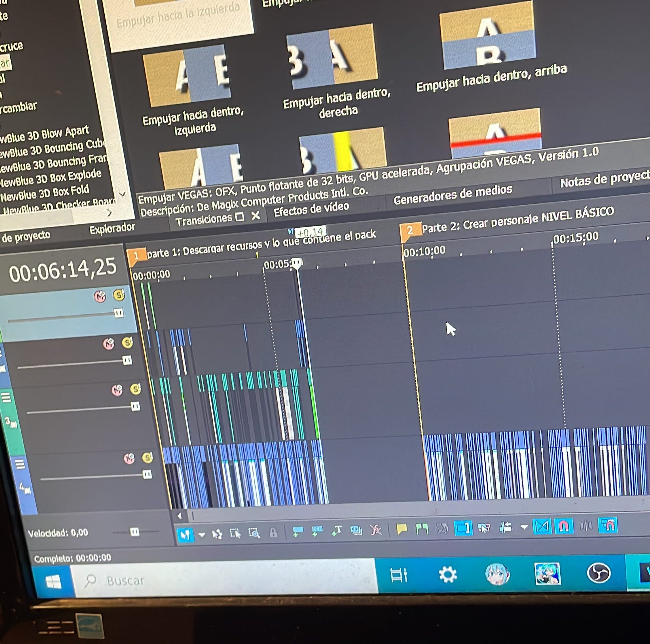Screen dimensions: 650x644
Task: Solo the highlighted first track
Action: click(119, 295)
